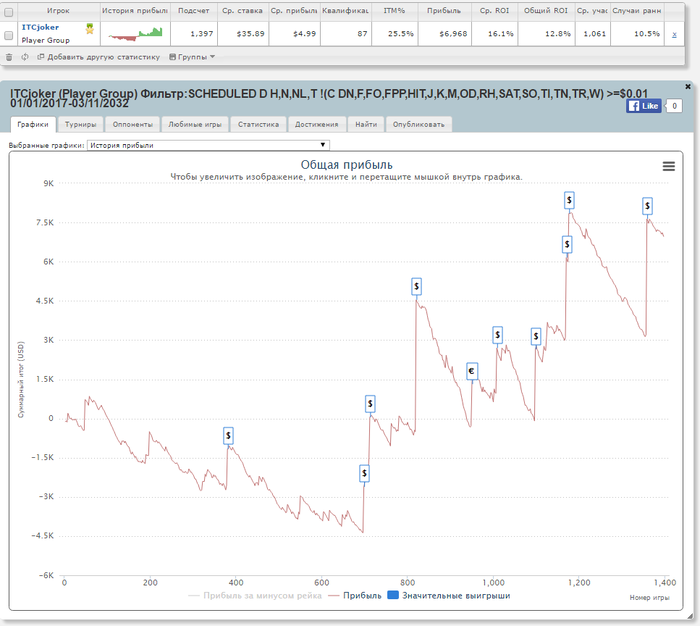Go to the 'Достижения' tab
The height and width of the screenshot is (626, 700).
(x=316, y=125)
